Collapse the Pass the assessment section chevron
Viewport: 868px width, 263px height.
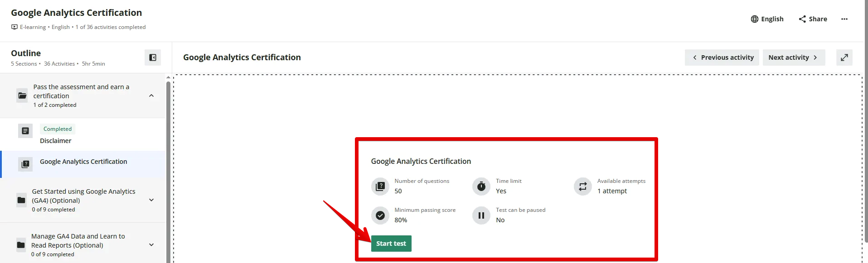click(x=151, y=96)
